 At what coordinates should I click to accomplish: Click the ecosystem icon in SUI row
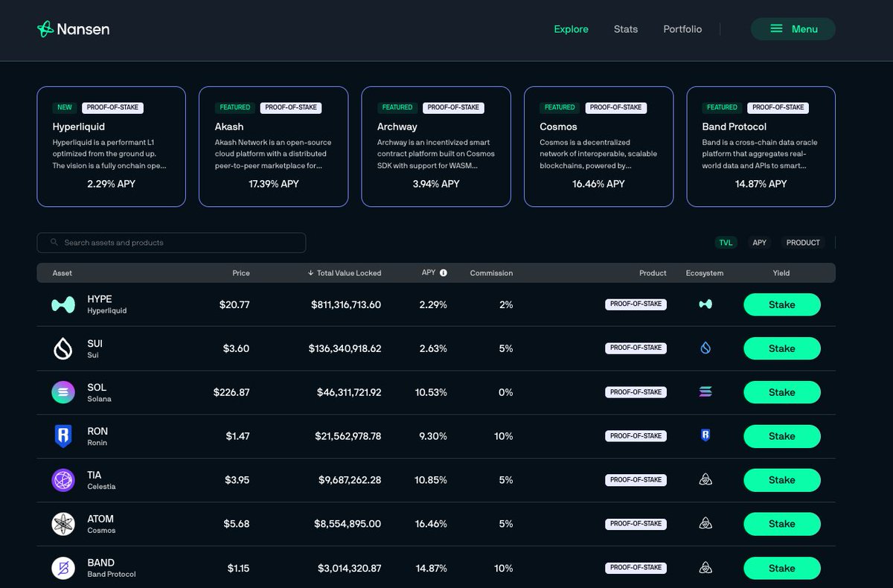(x=705, y=348)
